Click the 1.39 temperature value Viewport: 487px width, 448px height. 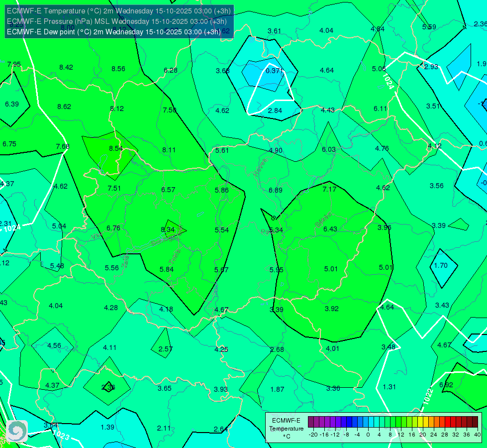point(108,427)
